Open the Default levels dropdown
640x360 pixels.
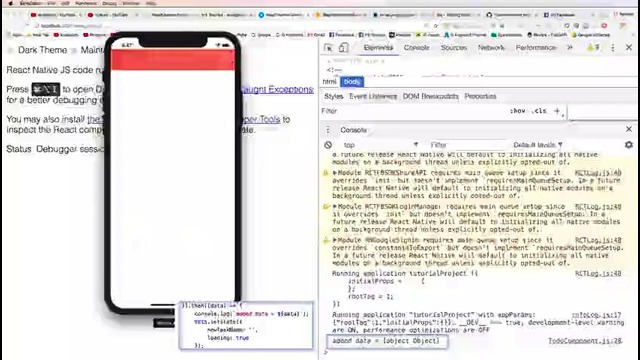(538, 145)
